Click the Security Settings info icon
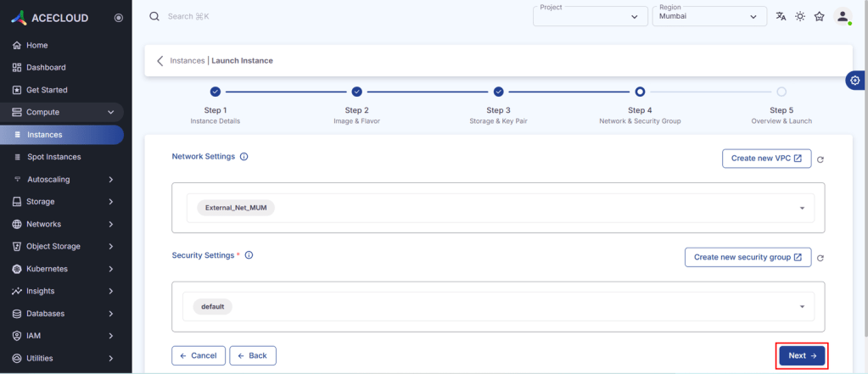 pos(249,255)
